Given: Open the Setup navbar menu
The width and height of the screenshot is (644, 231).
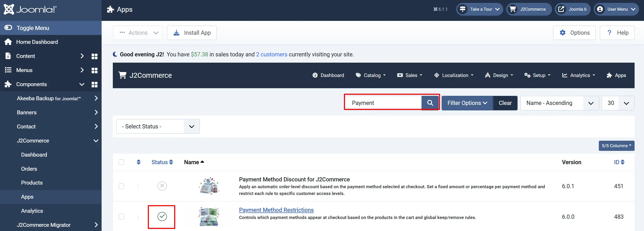Looking at the screenshot, I should click(x=537, y=75).
